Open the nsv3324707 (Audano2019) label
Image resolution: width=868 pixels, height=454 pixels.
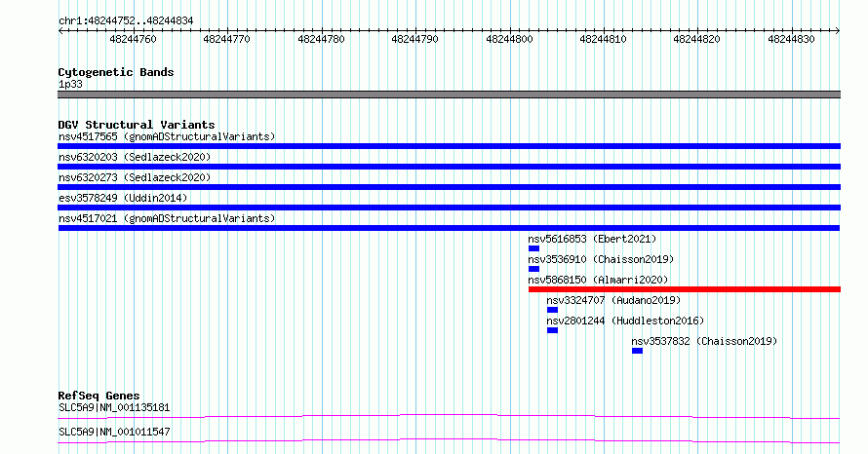[x=613, y=300]
